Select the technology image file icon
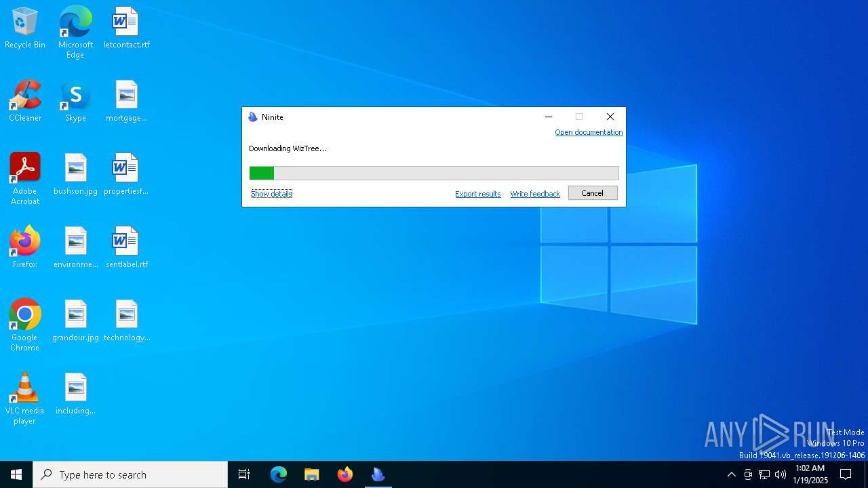The width and height of the screenshot is (868, 488). [x=126, y=321]
